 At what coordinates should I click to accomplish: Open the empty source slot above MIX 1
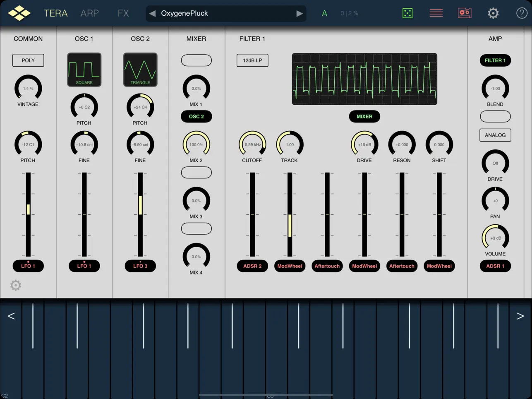tap(196, 60)
